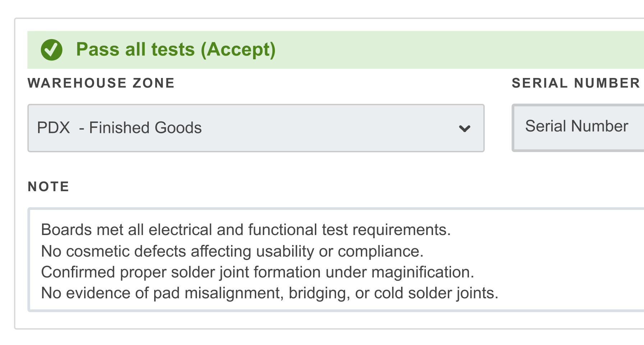Image resolution: width=644 pixels, height=345 pixels.
Task: Click the NOTE field label
Action: coord(49,187)
